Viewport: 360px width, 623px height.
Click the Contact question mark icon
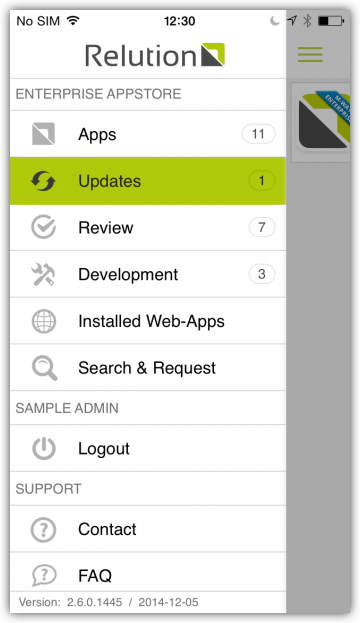point(43,529)
